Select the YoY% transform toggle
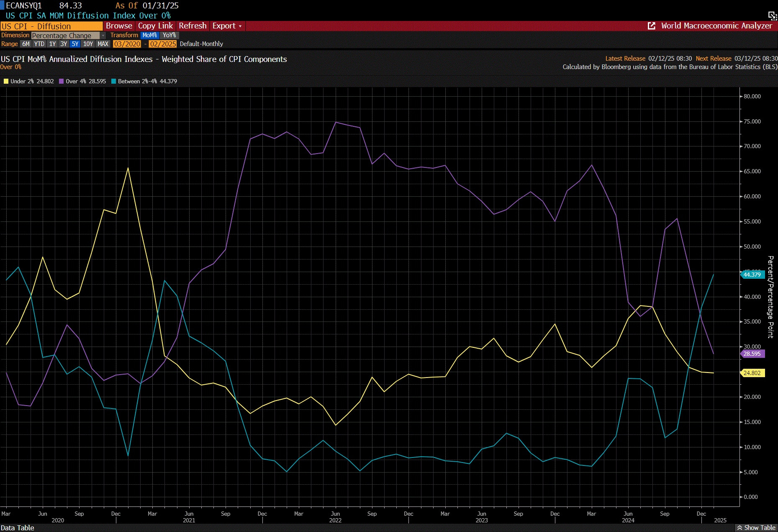The width and height of the screenshot is (778, 532). pos(169,36)
